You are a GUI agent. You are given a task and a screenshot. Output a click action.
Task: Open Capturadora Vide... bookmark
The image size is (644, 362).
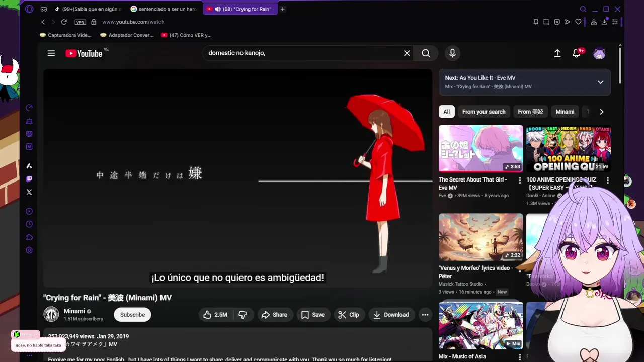point(65,35)
